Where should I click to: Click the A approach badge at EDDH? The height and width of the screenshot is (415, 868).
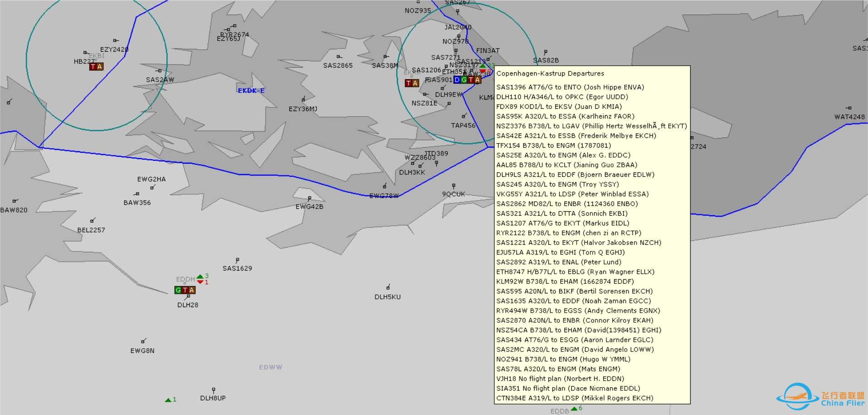[x=192, y=290]
